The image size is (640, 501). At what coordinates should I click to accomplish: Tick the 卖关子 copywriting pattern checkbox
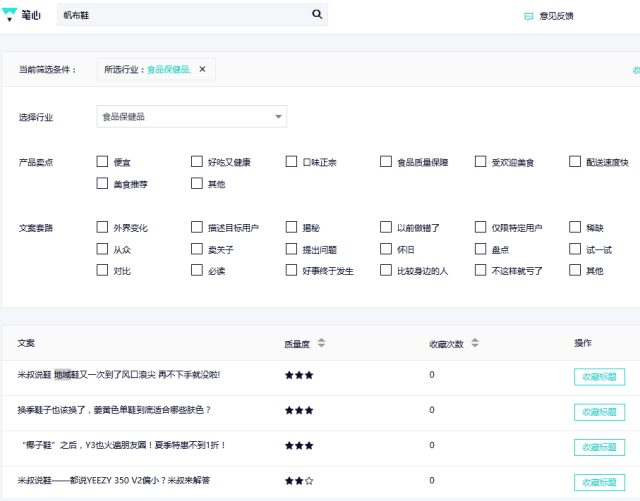coord(197,248)
